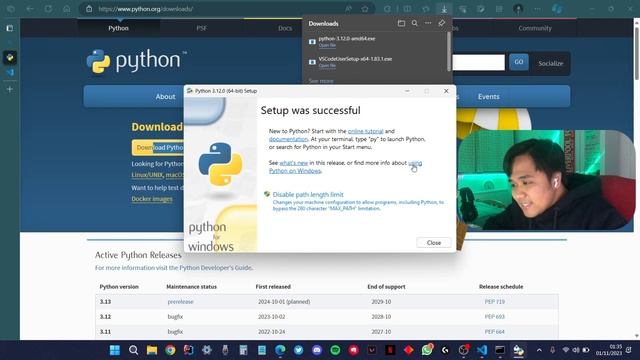The image size is (640, 360).
Task: Open file for python-3.12.0-amd64.exe download
Action: pyautogui.click(x=327, y=45)
